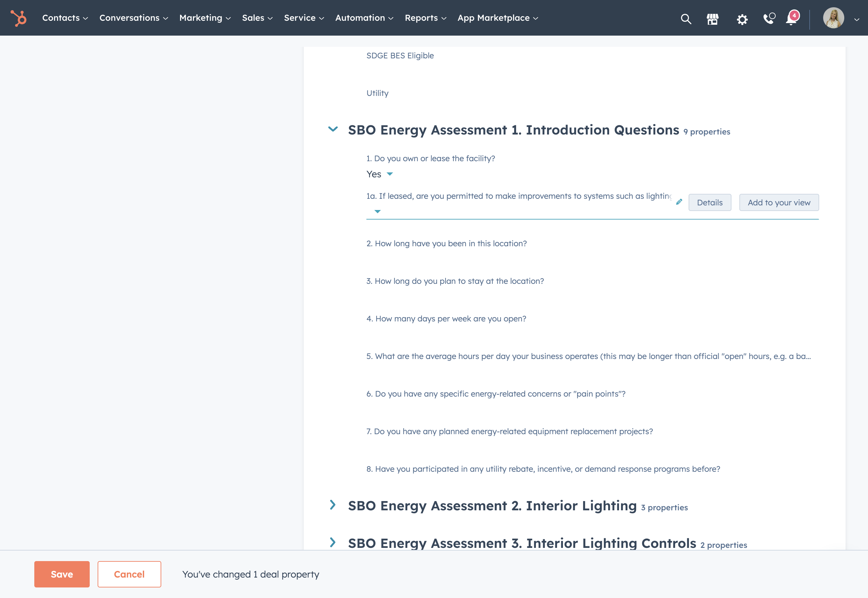Image resolution: width=868 pixels, height=598 pixels.
Task: Click question 2 about time in location
Action: 447,244
